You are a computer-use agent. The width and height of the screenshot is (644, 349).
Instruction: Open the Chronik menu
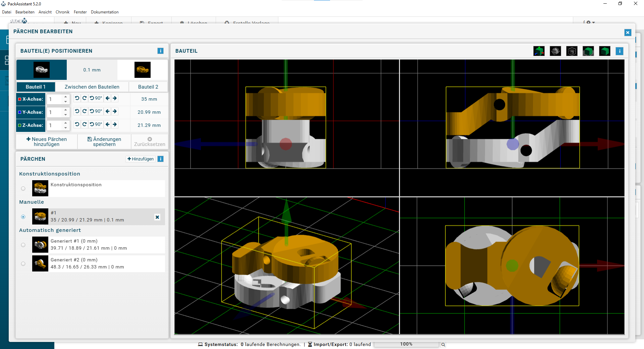point(62,12)
